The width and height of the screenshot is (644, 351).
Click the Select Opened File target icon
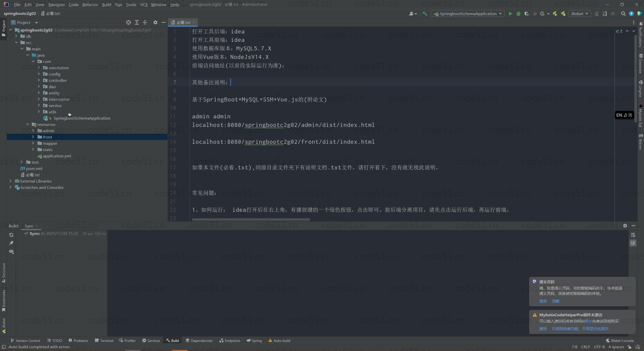pyautogui.click(x=129, y=22)
